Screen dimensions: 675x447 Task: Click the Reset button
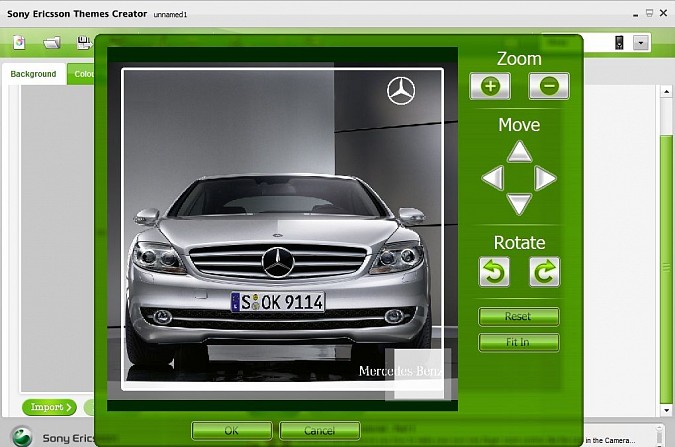[519, 317]
